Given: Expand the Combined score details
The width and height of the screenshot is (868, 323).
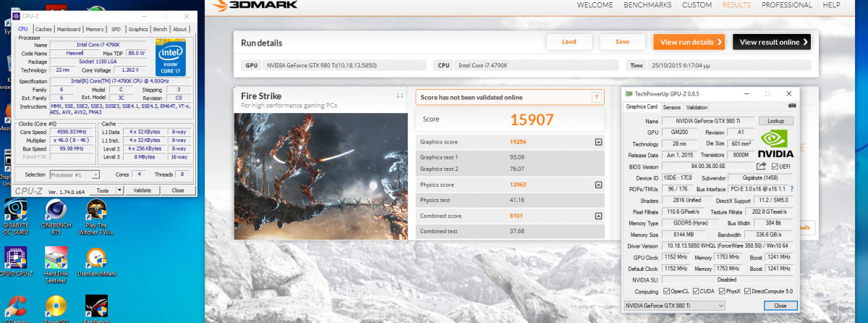Looking at the screenshot, I should tap(598, 216).
